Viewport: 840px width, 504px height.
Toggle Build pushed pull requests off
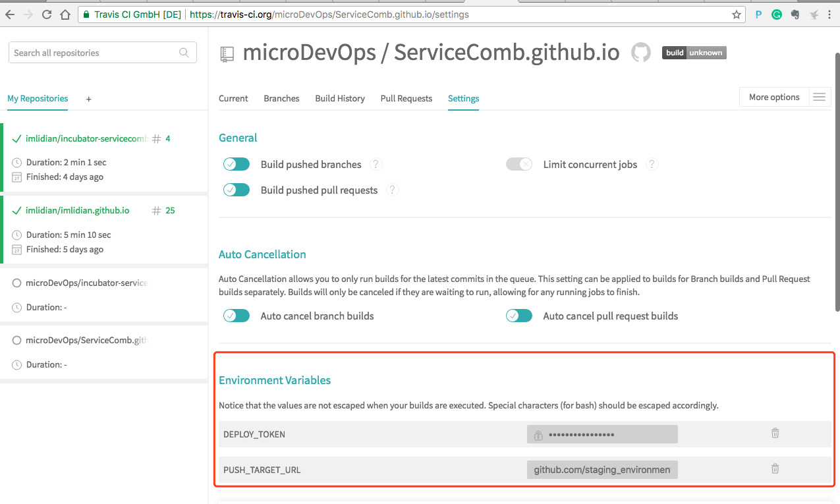[x=237, y=190]
